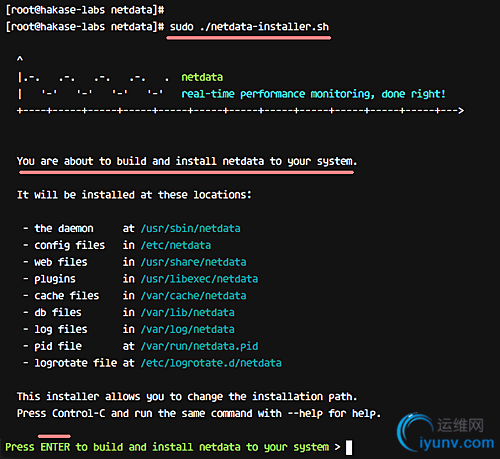Click the 'log files' label
Viewport: 500px width, 459px height.
(61, 329)
